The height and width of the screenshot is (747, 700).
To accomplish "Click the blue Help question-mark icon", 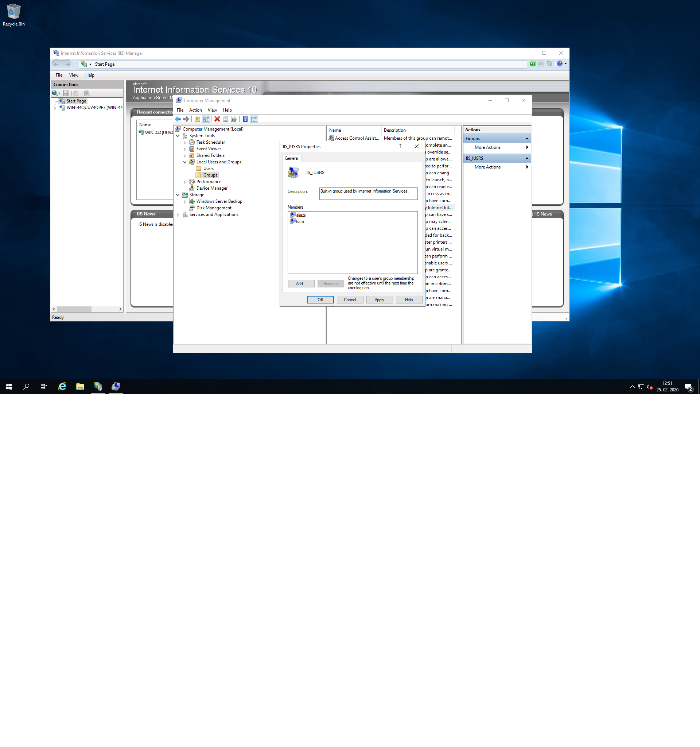I will tap(245, 119).
